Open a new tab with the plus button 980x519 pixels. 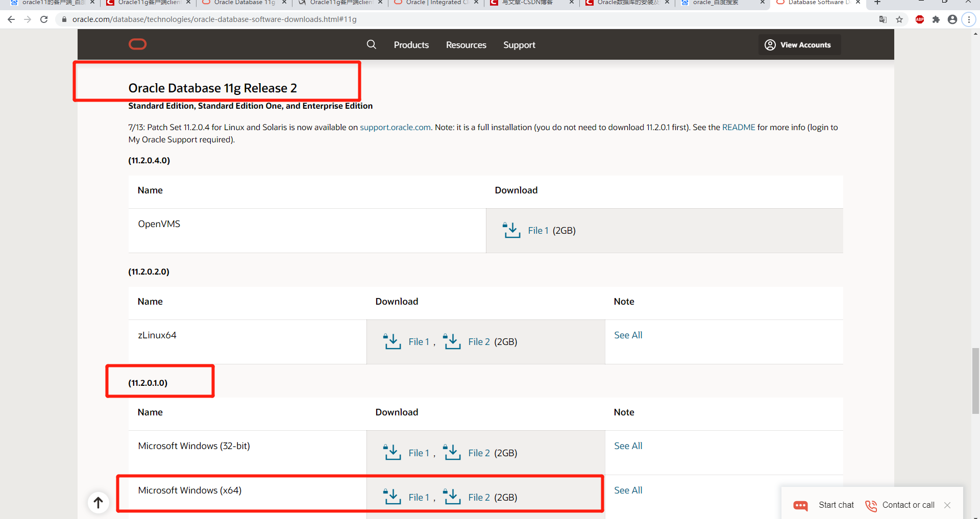pos(877,3)
